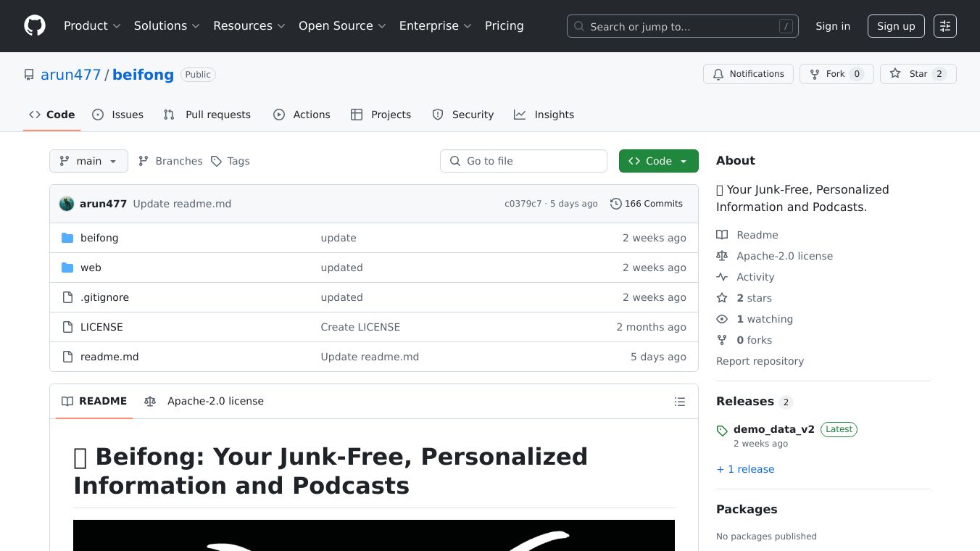Open the header settings sliders icon
This screenshot has width=980, height=551.
944,26
